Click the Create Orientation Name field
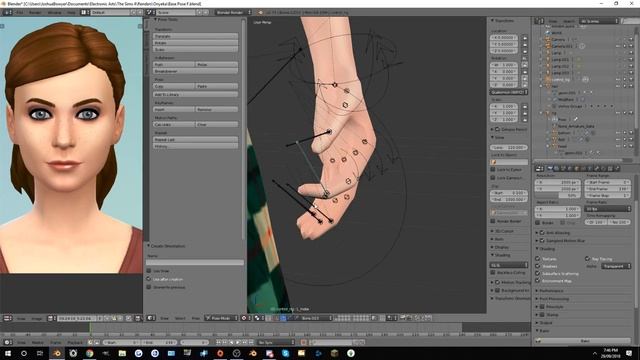 195,262
